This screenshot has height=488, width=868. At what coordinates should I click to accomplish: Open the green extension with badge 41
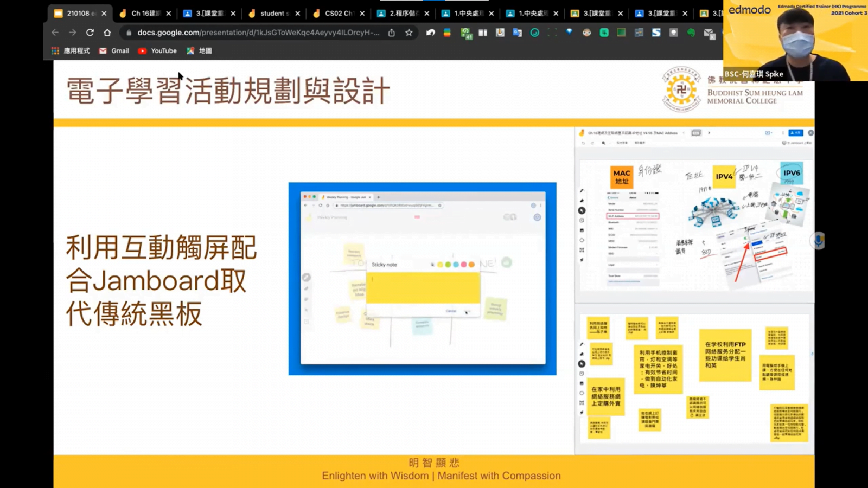click(x=465, y=33)
